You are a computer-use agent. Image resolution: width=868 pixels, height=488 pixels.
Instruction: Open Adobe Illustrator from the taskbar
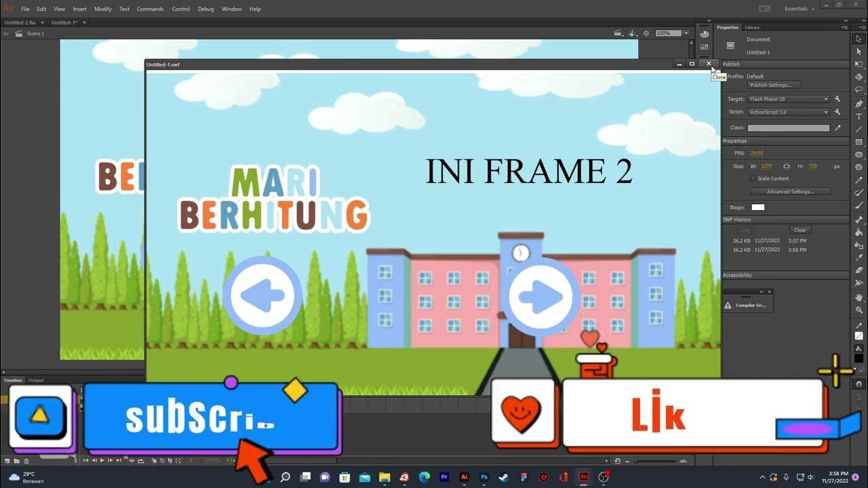click(x=465, y=477)
